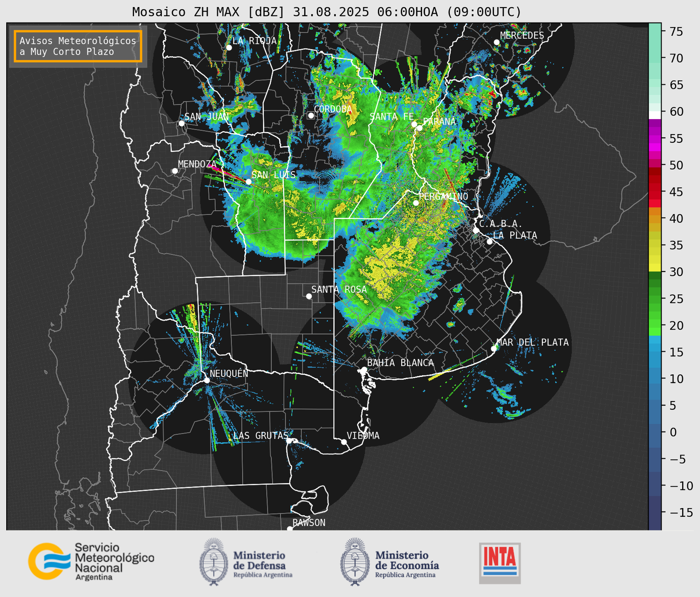Click the Avisos Meteorológicos a Muy Corto Plazo box
This screenshot has height=597, width=700.
click(x=78, y=46)
